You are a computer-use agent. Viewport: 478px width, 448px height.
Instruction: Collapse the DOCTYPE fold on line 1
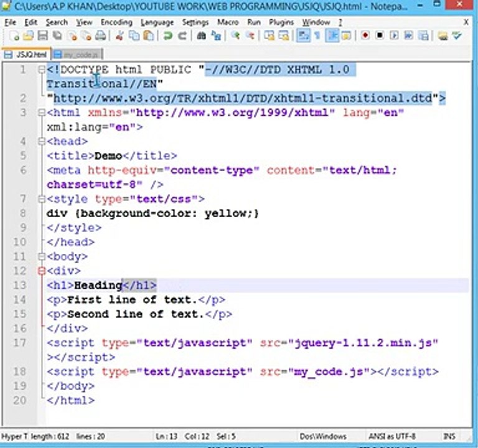point(42,70)
